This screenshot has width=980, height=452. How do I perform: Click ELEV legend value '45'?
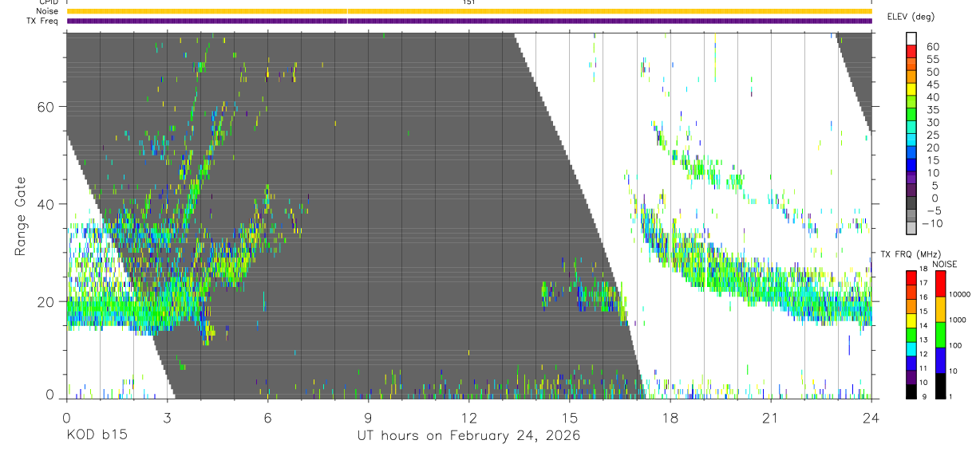point(932,85)
